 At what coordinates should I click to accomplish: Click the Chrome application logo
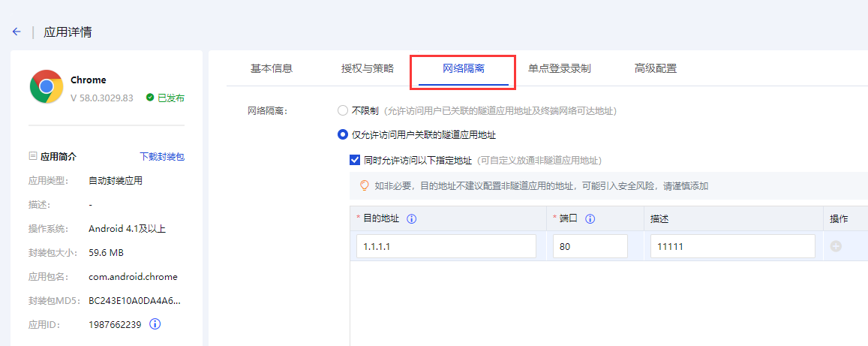tap(47, 86)
